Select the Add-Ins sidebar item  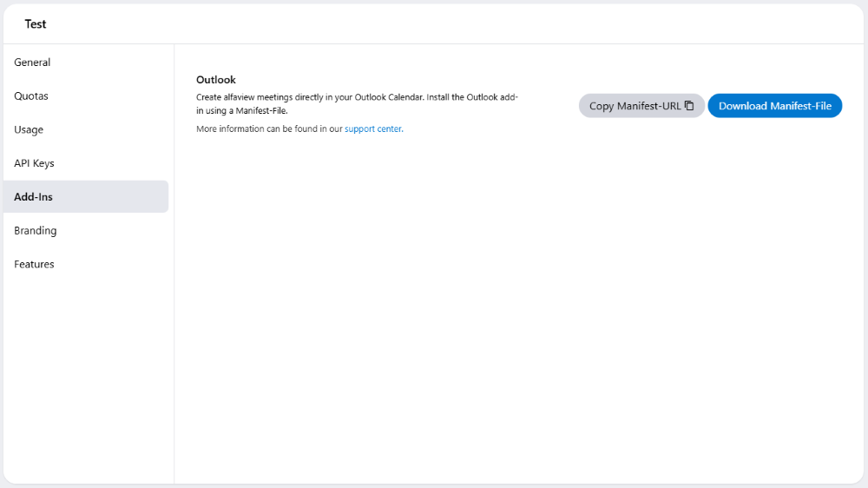pyautogui.click(x=86, y=196)
